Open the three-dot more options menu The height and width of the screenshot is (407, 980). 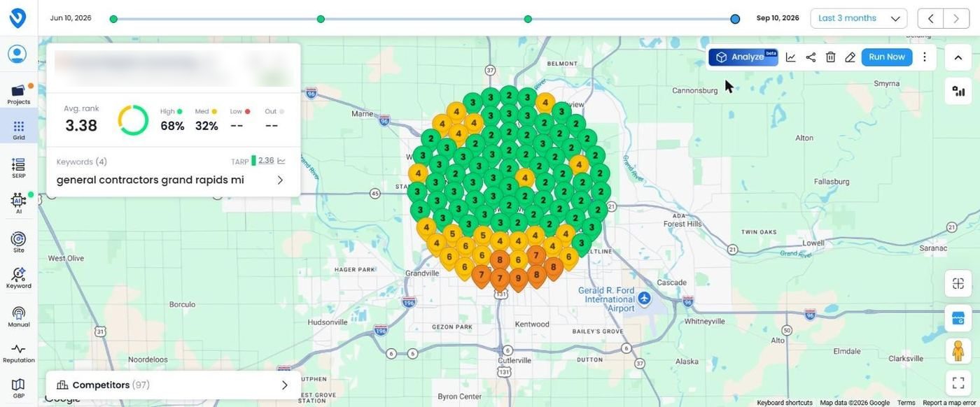pyautogui.click(x=925, y=57)
